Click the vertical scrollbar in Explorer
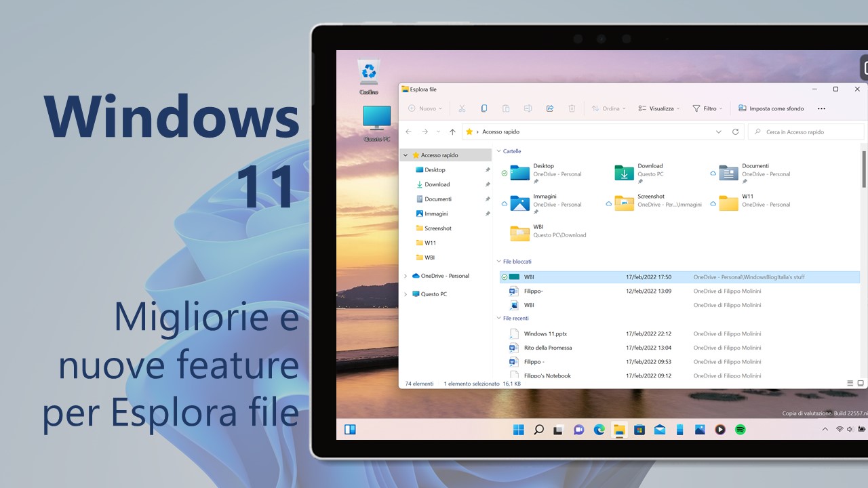This screenshot has height=488, width=868. click(864, 169)
